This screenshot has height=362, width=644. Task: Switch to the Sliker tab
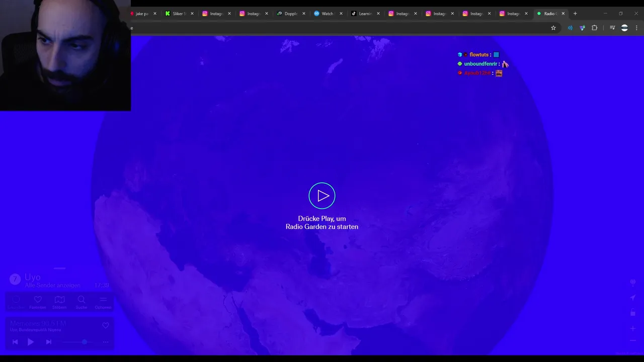click(179, 14)
